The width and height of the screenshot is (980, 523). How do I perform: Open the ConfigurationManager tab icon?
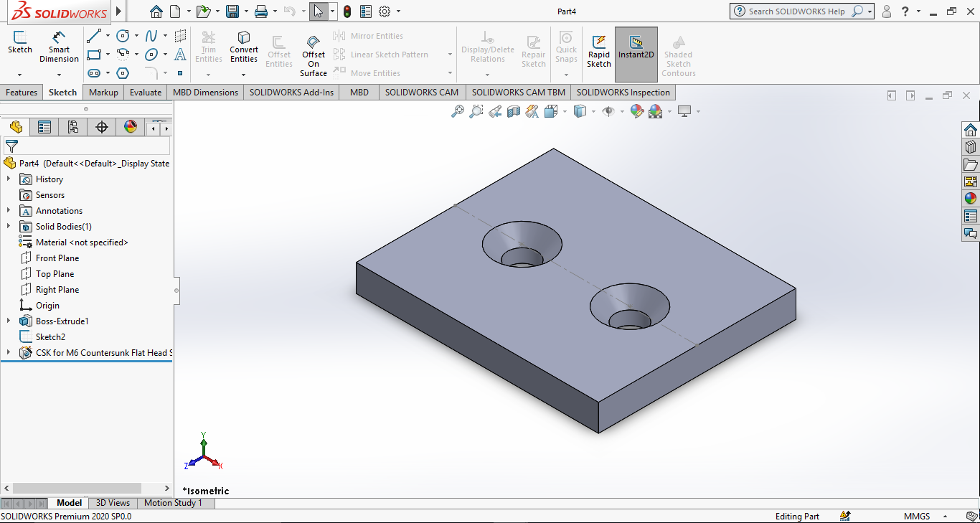click(x=72, y=128)
